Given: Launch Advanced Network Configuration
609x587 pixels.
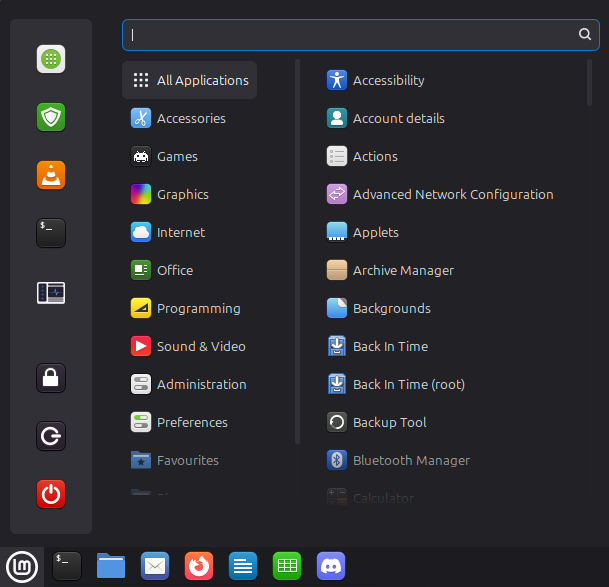Looking at the screenshot, I should tap(440, 194).
